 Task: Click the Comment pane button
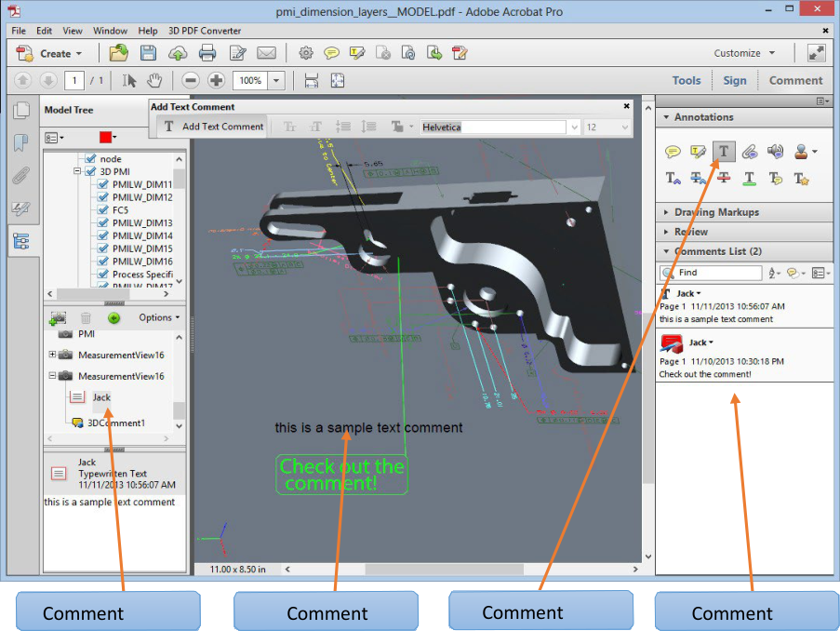795,80
